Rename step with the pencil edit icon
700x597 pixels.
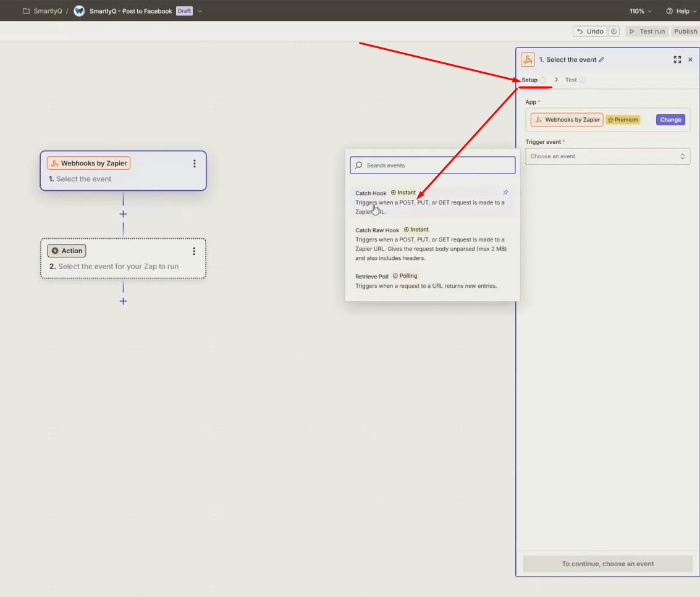pyautogui.click(x=602, y=59)
